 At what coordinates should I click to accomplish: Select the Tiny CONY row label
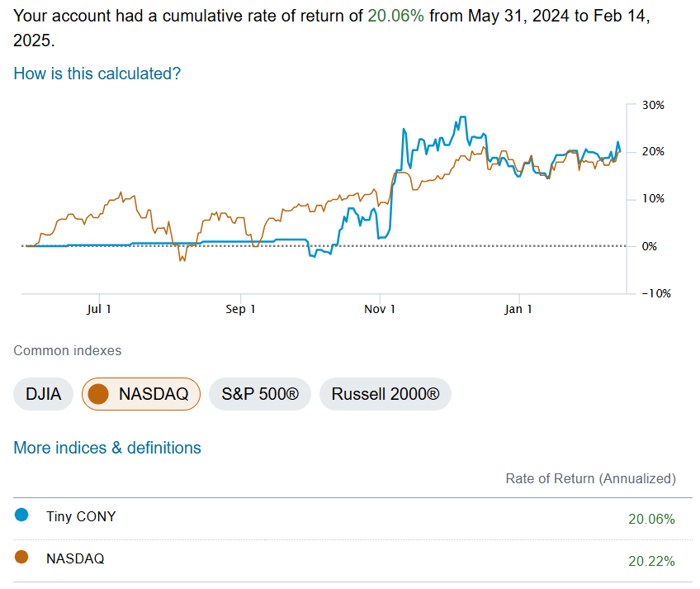click(x=81, y=516)
